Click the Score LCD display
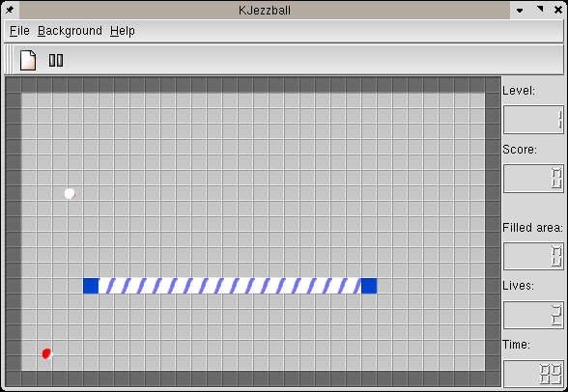568x392 pixels. [x=533, y=179]
